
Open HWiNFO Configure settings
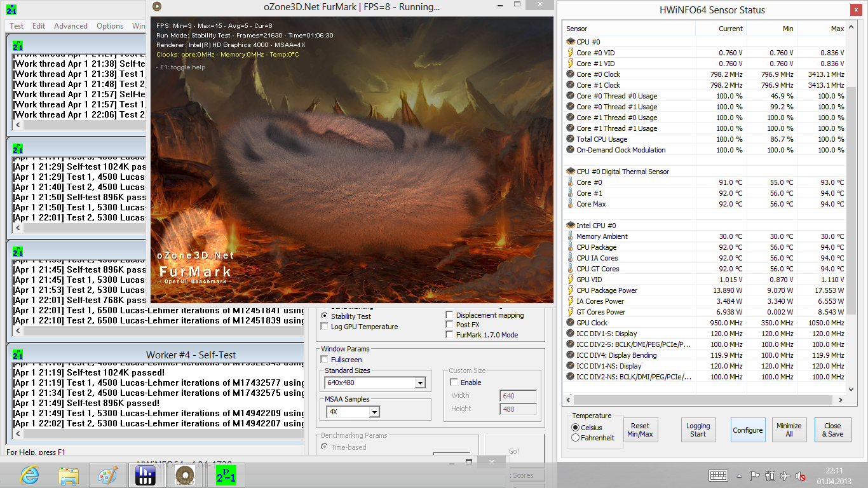pos(748,430)
